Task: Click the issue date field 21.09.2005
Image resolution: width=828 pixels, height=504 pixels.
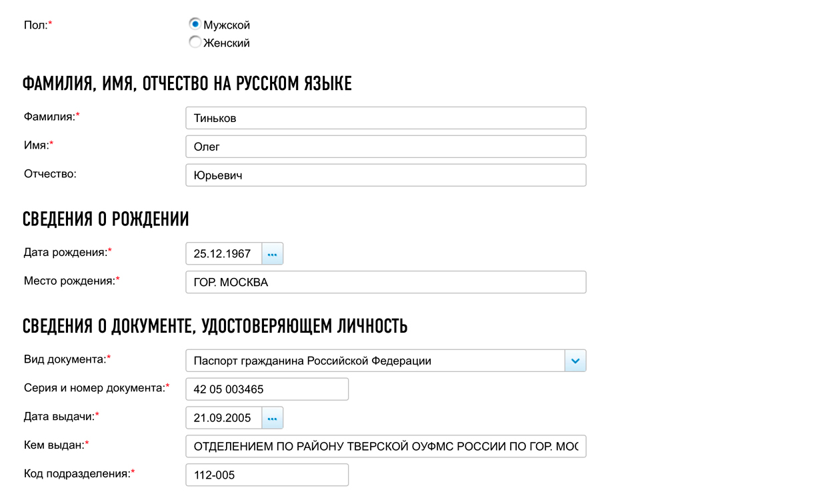Action: click(223, 418)
